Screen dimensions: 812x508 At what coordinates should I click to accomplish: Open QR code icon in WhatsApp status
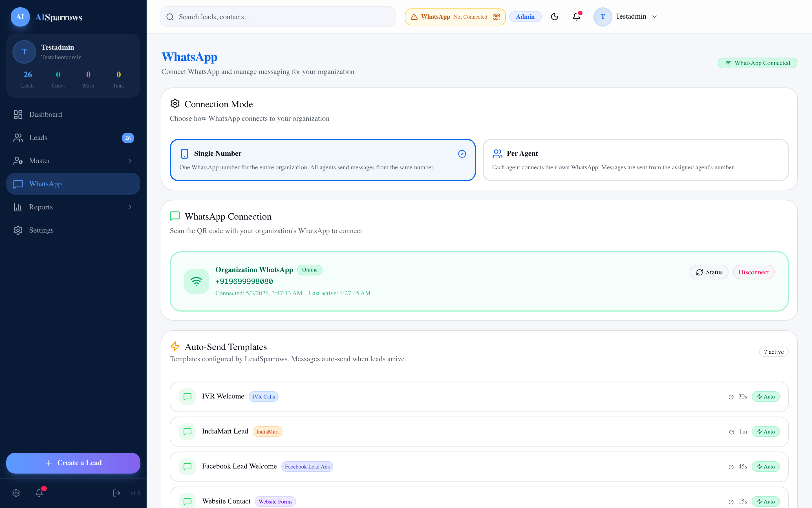click(497, 17)
